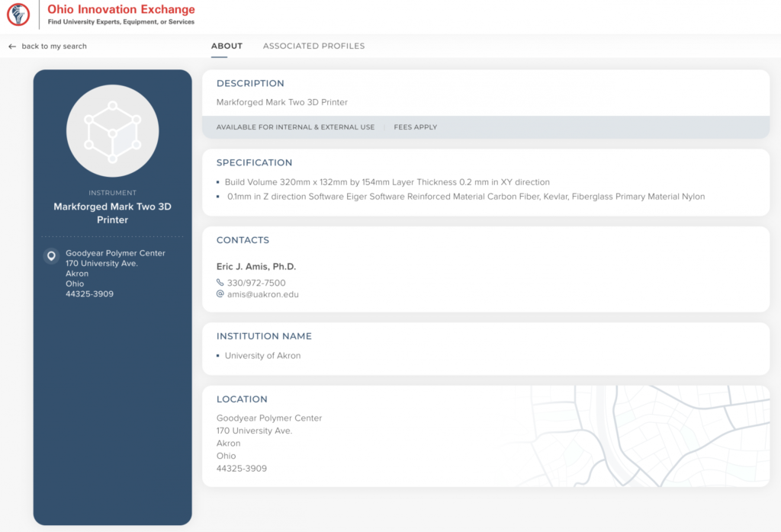Click the phone icon under Contacts
Image resolution: width=781 pixels, height=532 pixels.
pos(220,283)
